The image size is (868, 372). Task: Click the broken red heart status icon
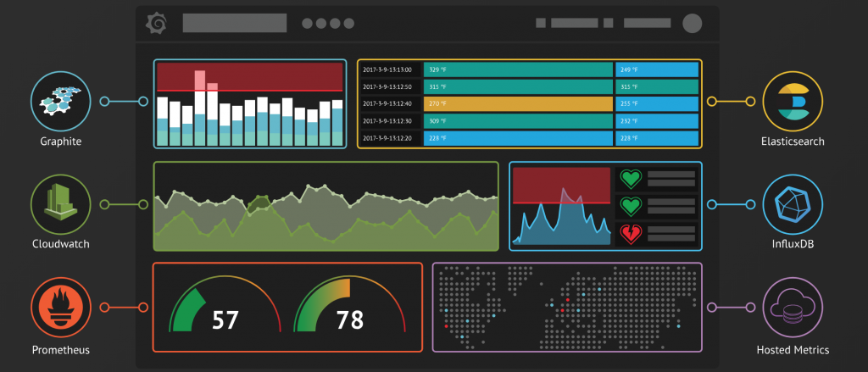coord(630,234)
